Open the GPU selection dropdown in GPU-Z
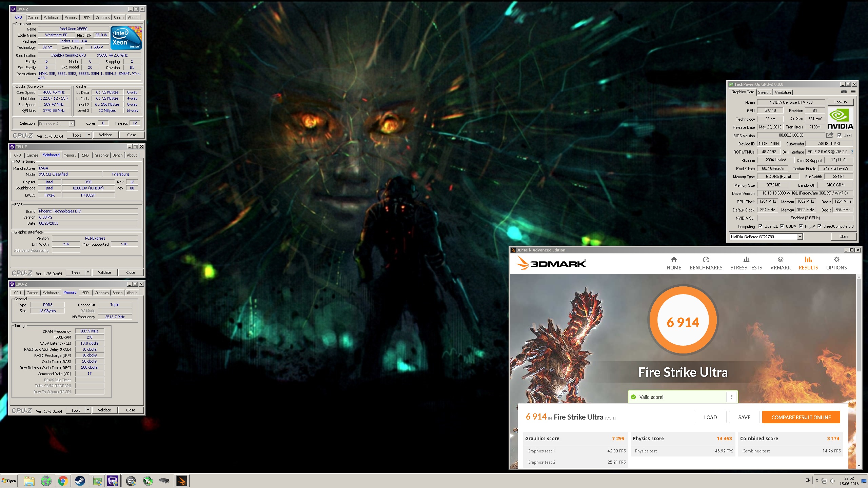Viewport: 868px width, 488px height. (x=800, y=237)
